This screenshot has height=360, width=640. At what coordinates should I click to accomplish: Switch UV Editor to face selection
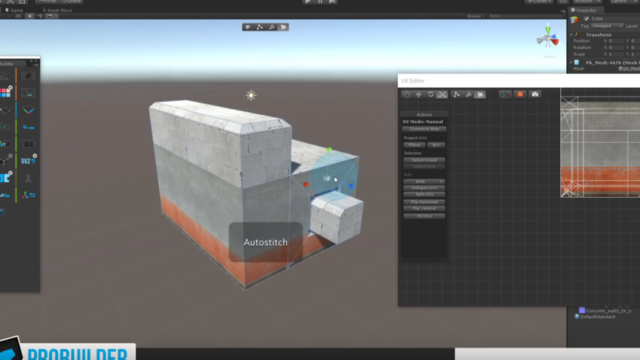click(480, 95)
